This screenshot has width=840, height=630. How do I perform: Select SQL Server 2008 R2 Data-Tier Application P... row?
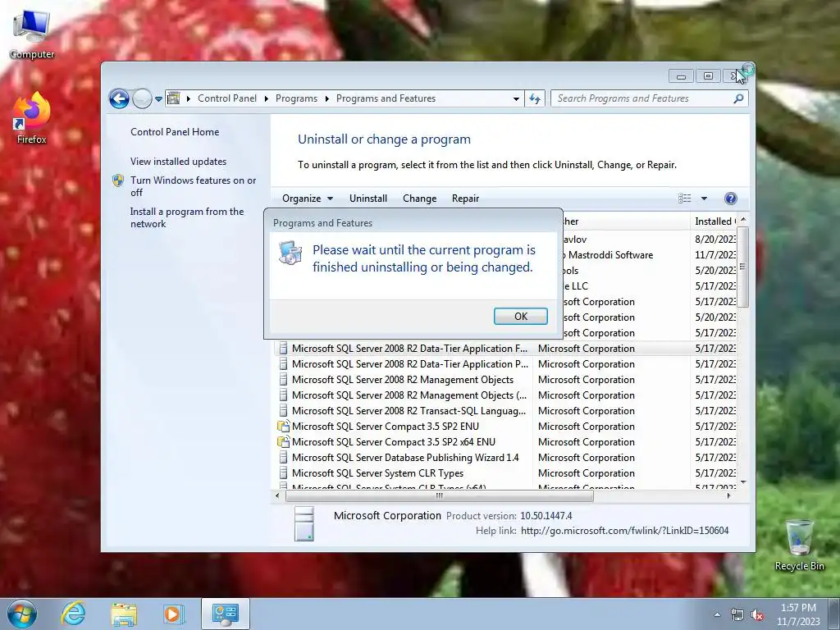[505, 363]
